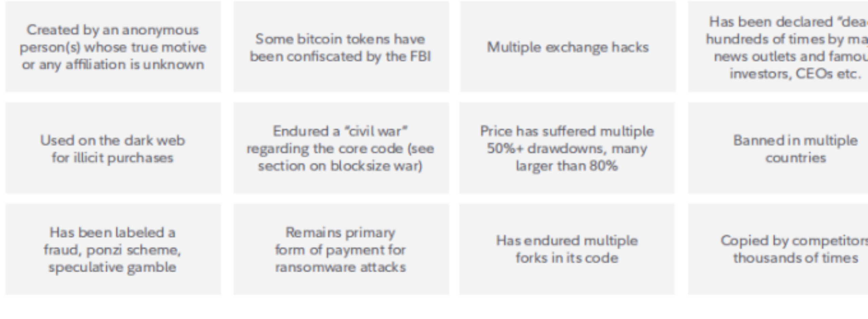This screenshot has width=868, height=319.
Task: Click the phrase "for illicit purchases"
Action: (112, 158)
